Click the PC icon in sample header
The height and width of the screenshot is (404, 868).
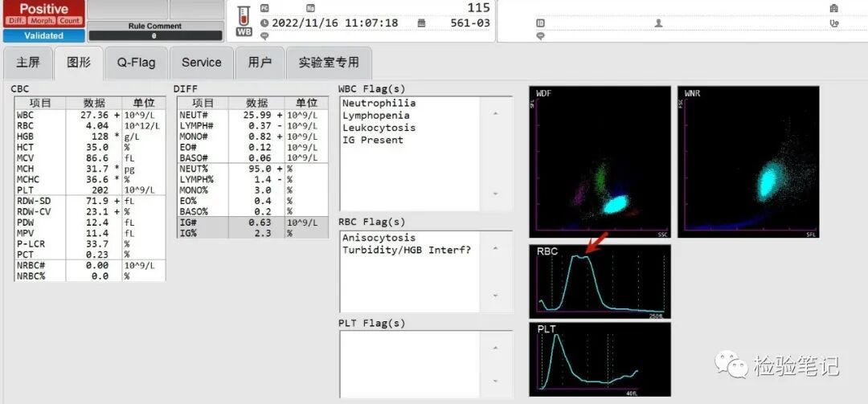[x=264, y=8]
